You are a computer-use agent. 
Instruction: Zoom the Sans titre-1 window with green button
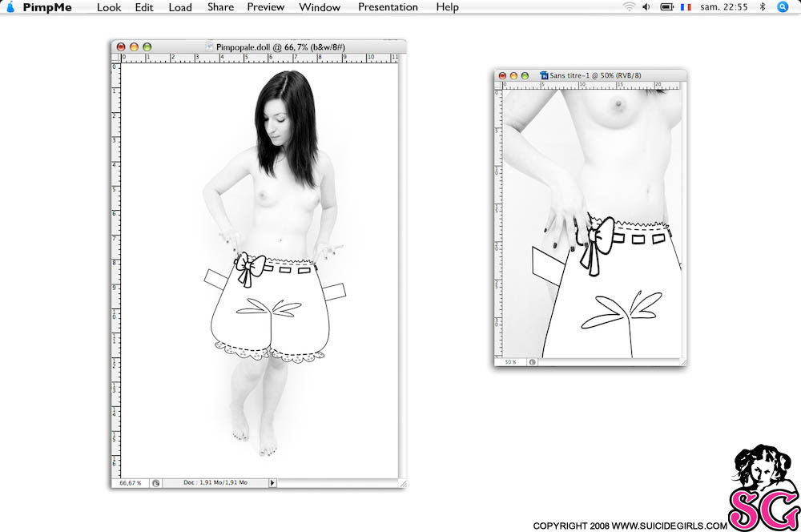(525, 75)
